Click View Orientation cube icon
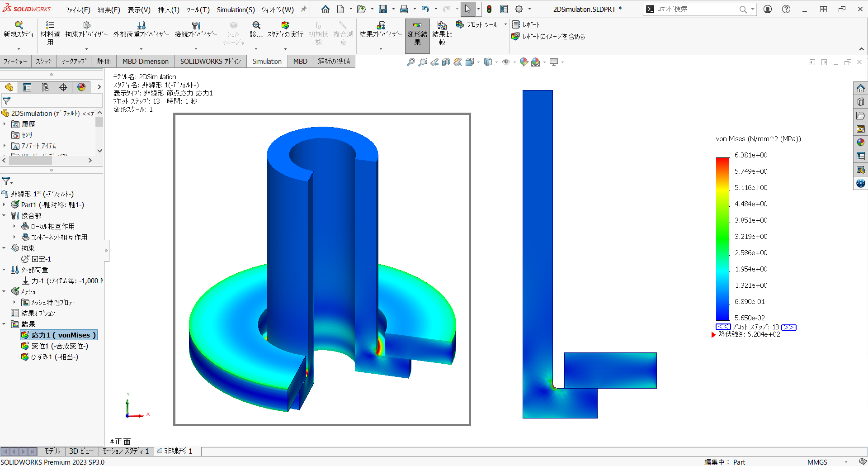868x466 pixels. pos(470,62)
